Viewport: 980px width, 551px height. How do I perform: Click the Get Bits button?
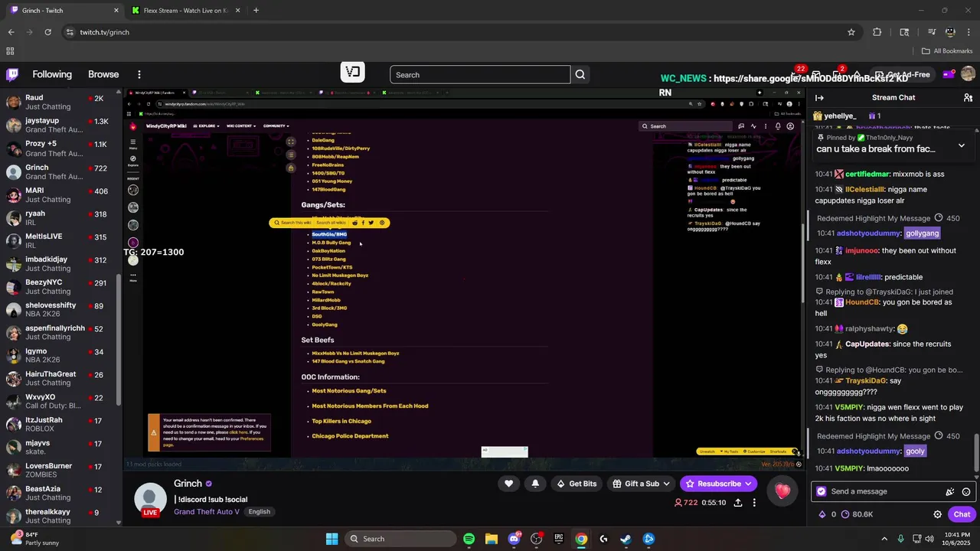577,484
